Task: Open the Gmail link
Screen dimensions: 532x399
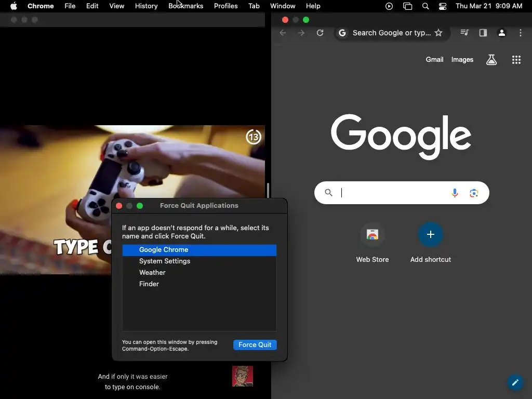Action: 434,59
